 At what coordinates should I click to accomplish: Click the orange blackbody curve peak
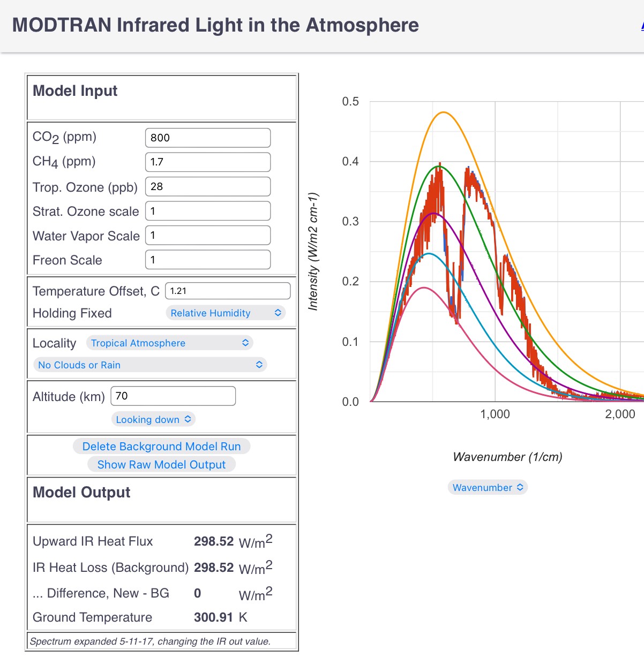(x=444, y=112)
